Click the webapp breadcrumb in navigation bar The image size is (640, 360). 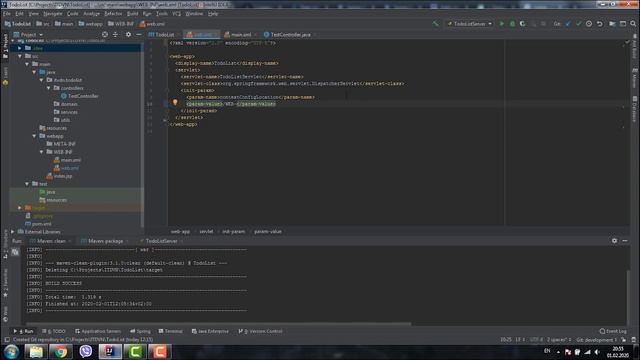point(90,24)
